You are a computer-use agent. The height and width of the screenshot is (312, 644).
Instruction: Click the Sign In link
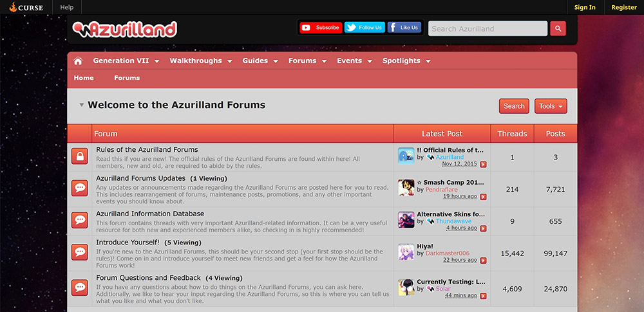click(585, 7)
